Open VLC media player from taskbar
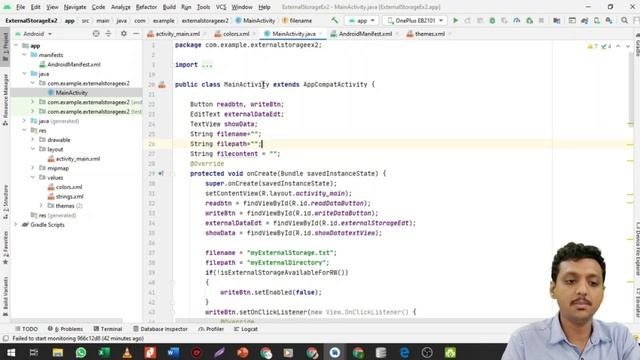The width and height of the screenshot is (640, 360). (127, 352)
